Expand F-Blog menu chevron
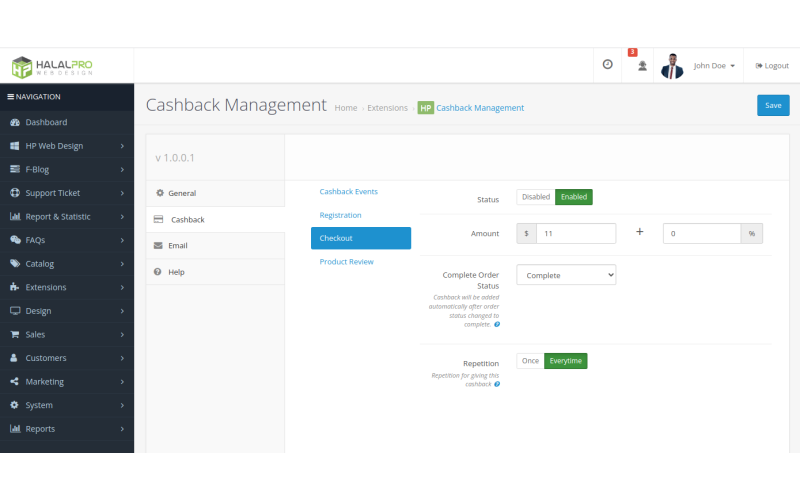The image size is (800, 500). tap(122, 169)
